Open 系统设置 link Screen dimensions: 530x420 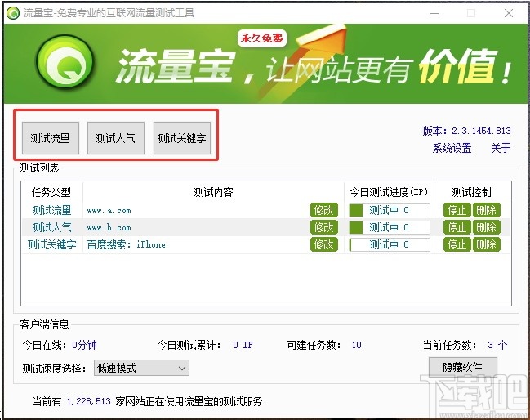(452, 148)
